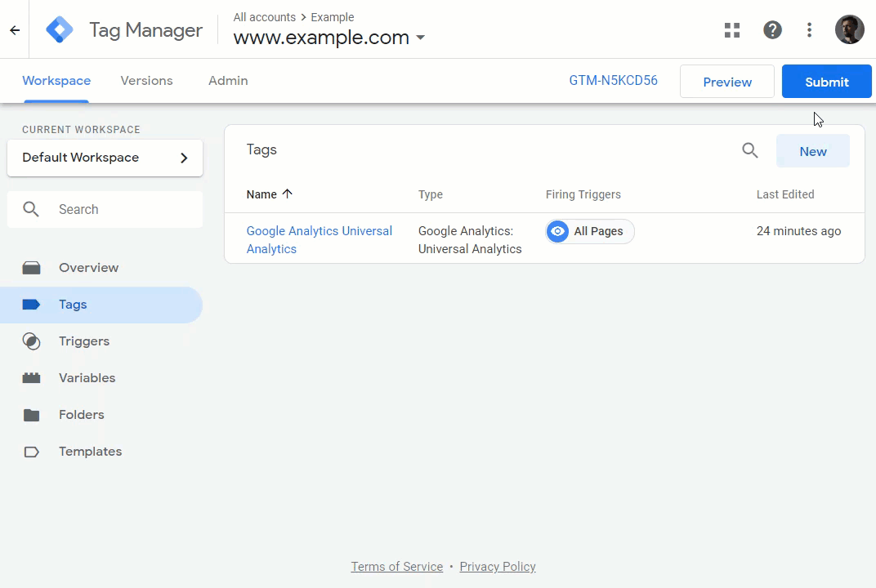This screenshot has width=876, height=588.
Task: Click the New tag button
Action: click(x=813, y=151)
